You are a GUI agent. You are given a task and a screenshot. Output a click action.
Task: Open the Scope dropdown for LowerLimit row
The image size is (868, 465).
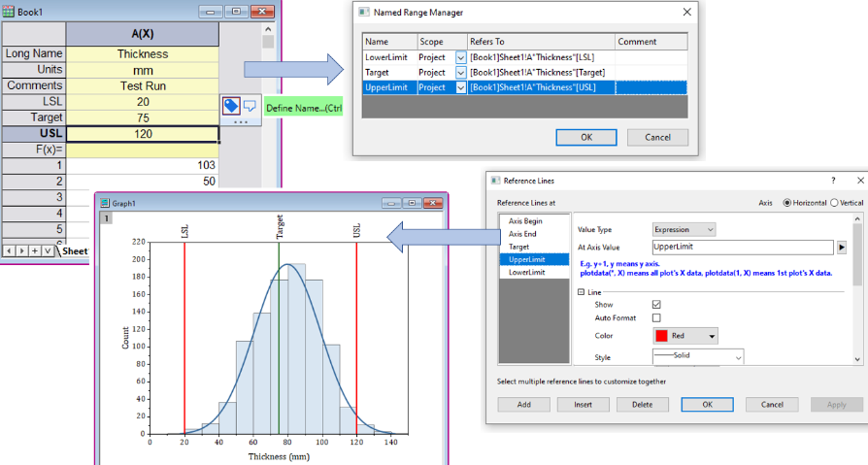460,57
